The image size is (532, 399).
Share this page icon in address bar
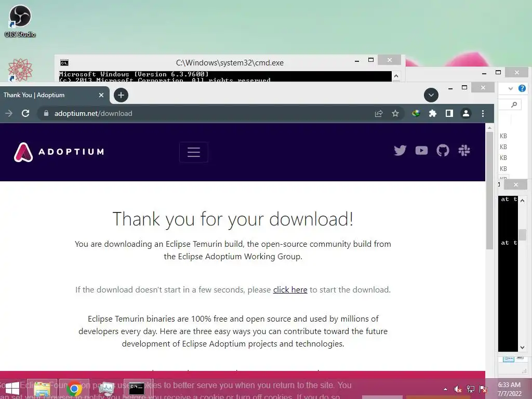379,113
